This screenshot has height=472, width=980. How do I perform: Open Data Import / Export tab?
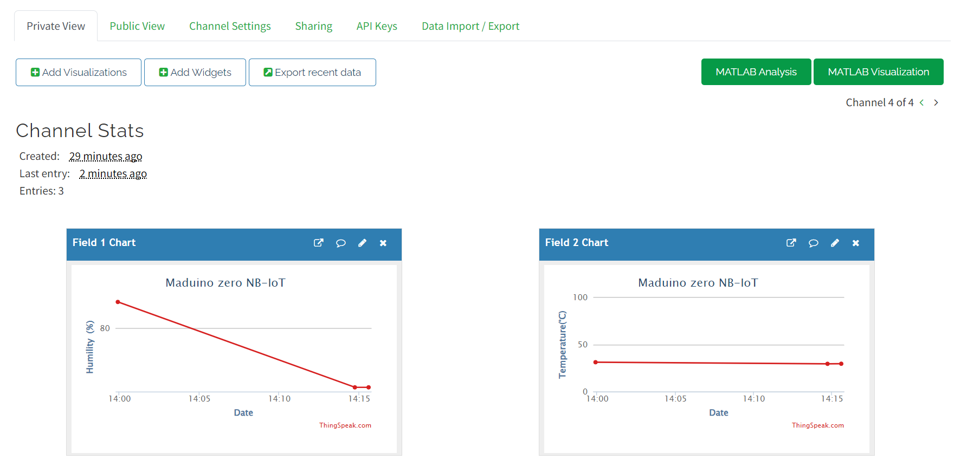point(470,26)
